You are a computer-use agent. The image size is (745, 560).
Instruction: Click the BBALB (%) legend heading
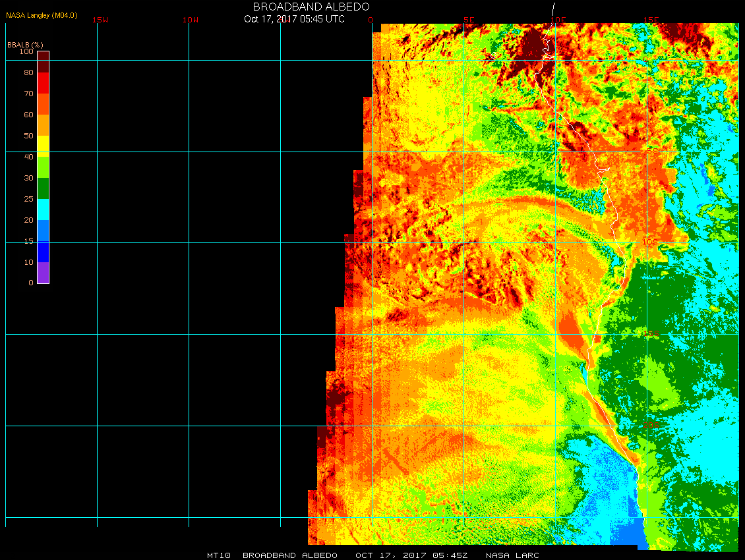(25, 44)
